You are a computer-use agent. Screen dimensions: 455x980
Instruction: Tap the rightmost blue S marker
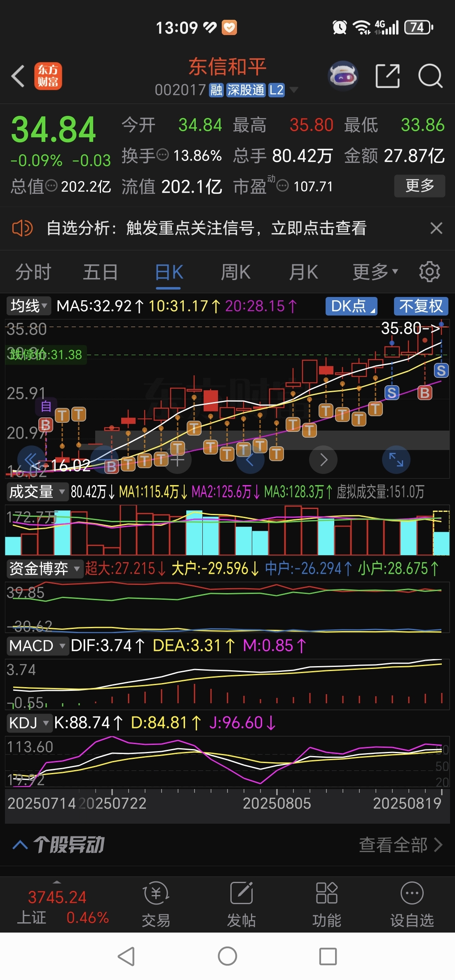point(441,370)
